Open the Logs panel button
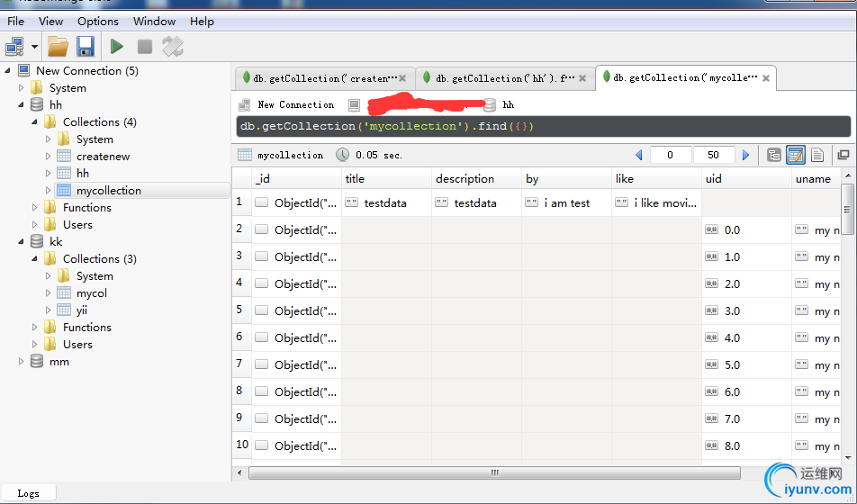 click(29, 493)
